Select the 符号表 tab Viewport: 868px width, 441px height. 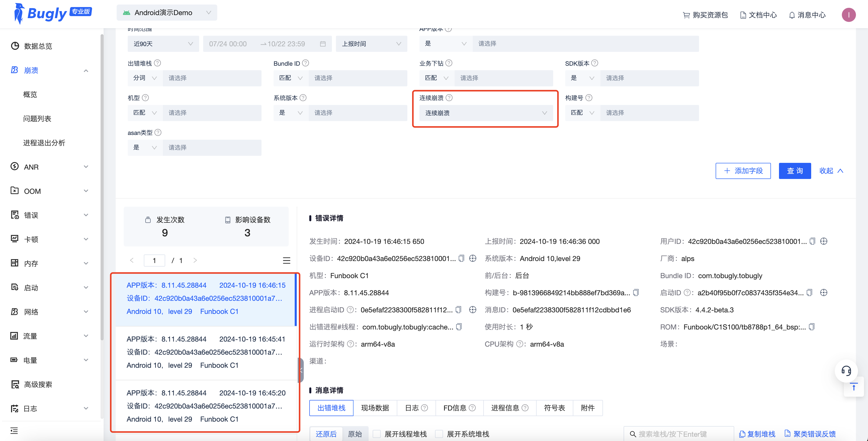pos(554,408)
